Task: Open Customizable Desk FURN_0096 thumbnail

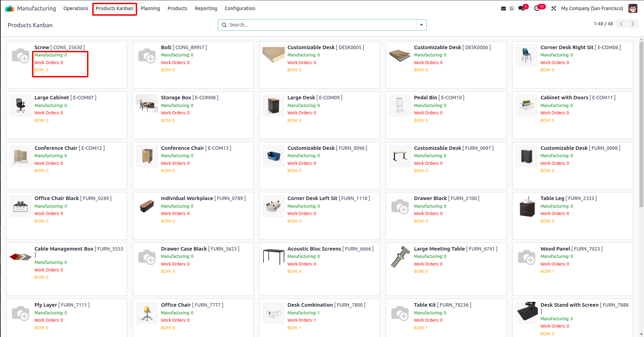Action: (274, 156)
